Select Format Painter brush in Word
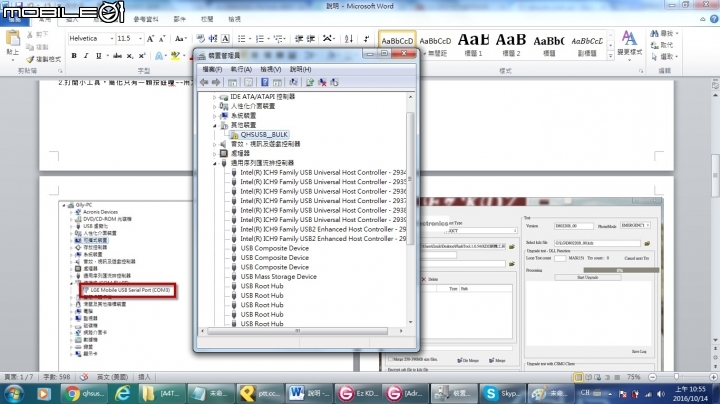Image resolution: width=720 pixels, height=404 pixels. pos(30,59)
